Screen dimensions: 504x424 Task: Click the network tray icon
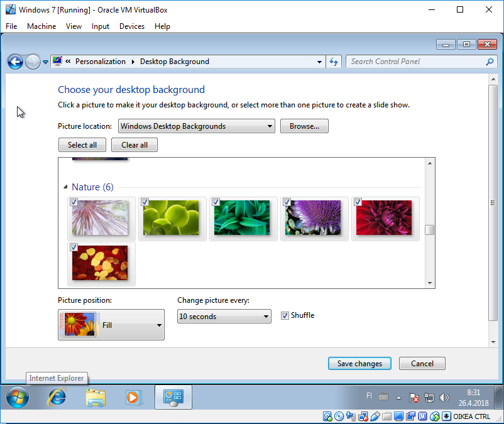429,398
